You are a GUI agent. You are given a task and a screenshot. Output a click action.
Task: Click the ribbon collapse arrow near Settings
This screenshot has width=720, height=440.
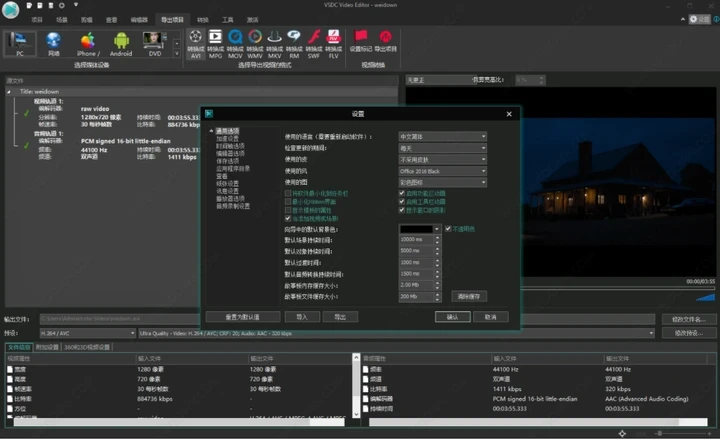coord(683,19)
